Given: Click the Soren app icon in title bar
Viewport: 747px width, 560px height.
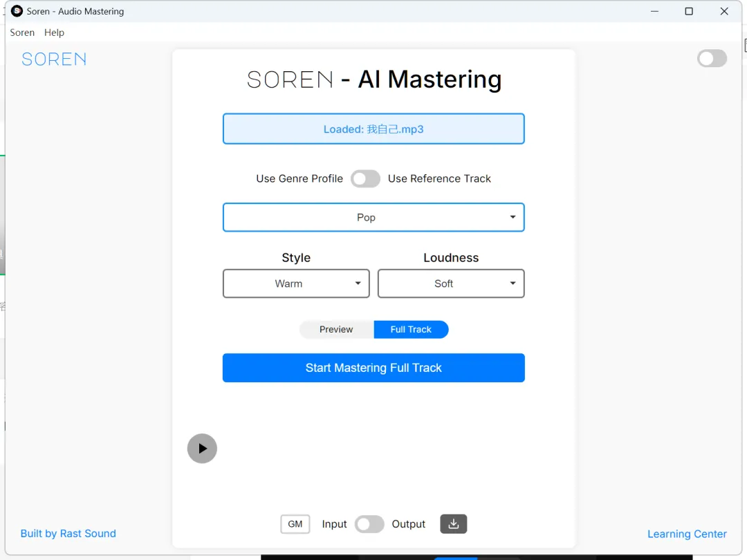Looking at the screenshot, I should 17,11.
